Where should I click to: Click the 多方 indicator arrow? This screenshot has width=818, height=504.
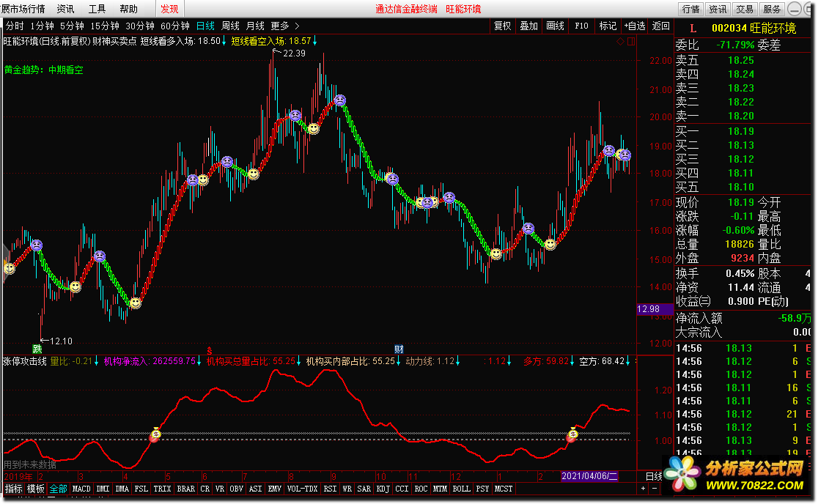572,361
